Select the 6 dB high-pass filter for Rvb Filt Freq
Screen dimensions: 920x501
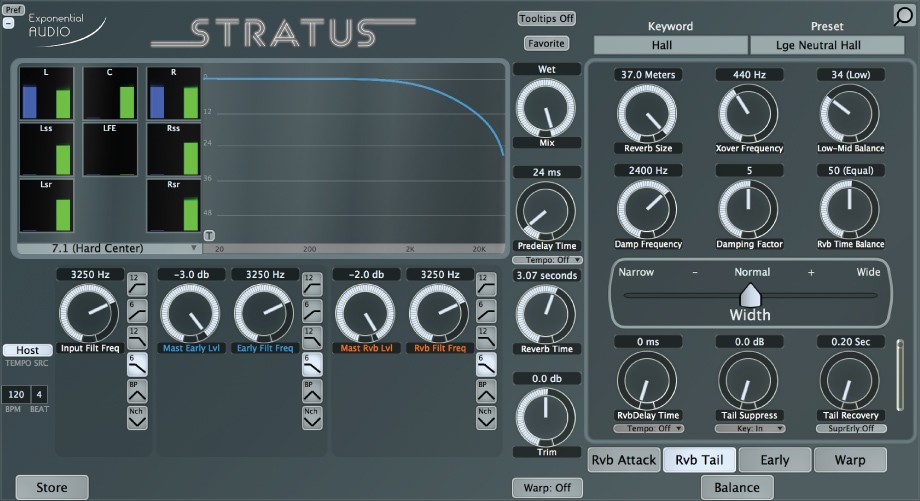pos(486,312)
